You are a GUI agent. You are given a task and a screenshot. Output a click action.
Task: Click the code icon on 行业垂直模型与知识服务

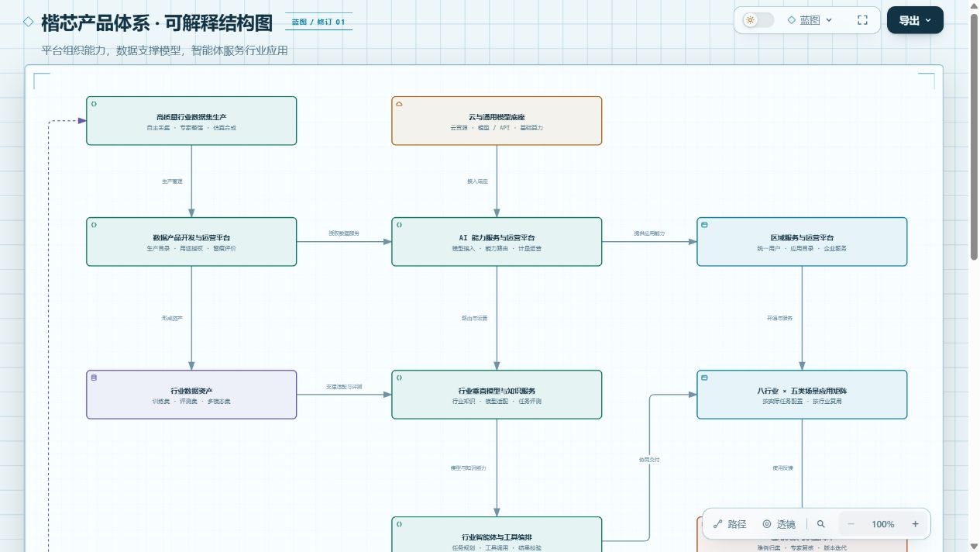400,378
